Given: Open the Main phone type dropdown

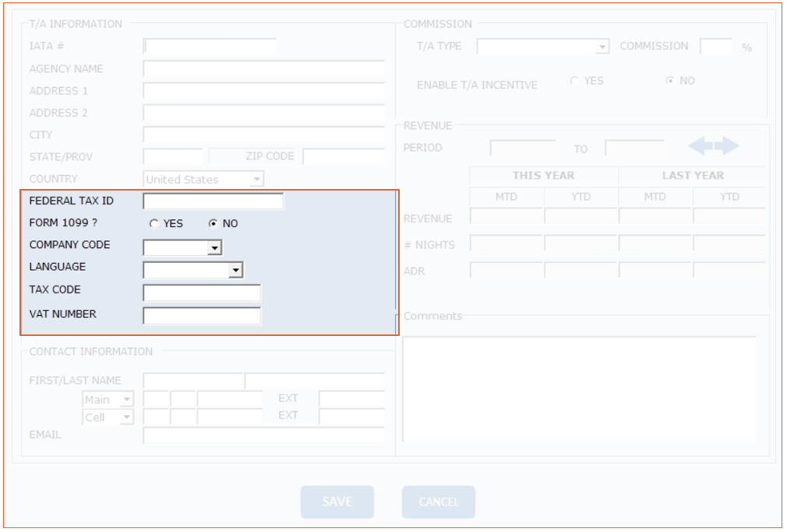Looking at the screenshot, I should point(126,400).
